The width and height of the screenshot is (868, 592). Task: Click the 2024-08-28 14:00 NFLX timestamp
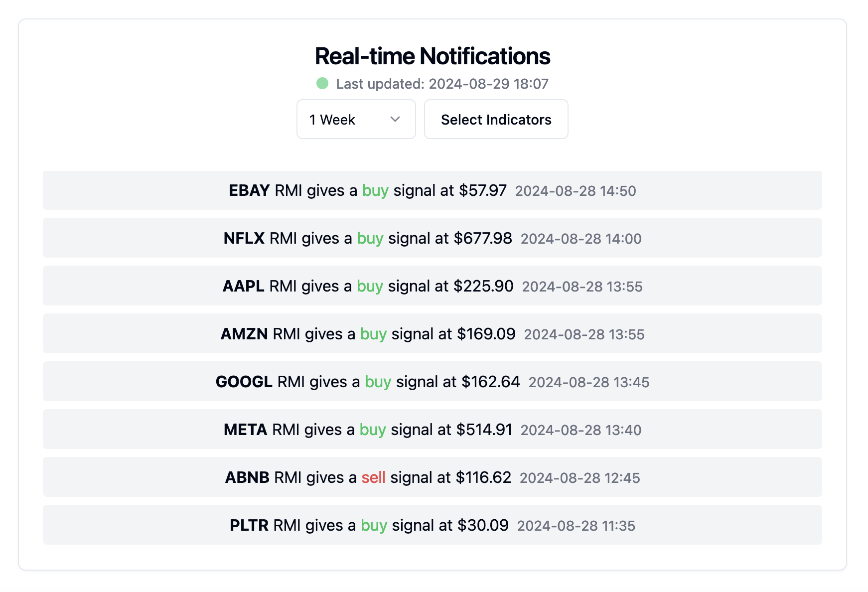(x=581, y=239)
